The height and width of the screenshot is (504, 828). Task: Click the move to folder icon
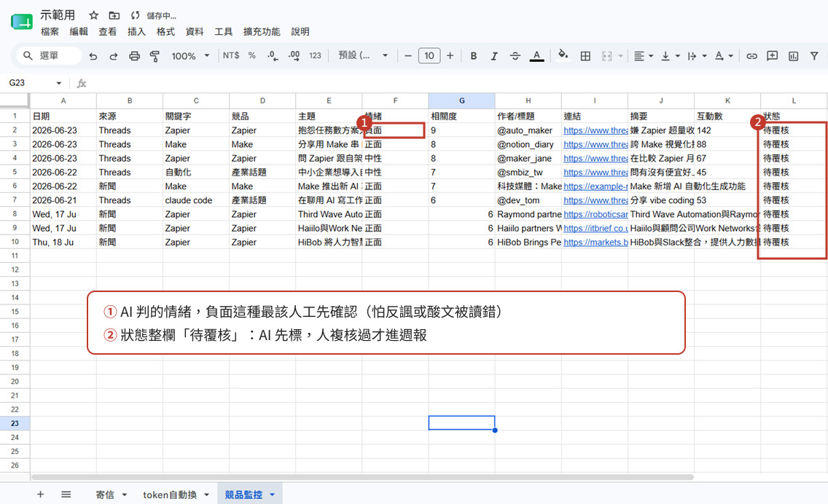click(114, 15)
